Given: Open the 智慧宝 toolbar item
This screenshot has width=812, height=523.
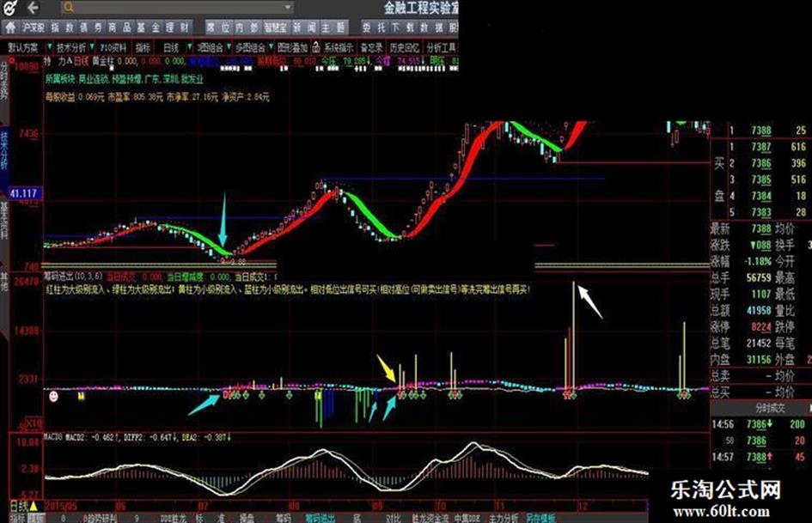Looking at the screenshot, I should click(x=276, y=27).
